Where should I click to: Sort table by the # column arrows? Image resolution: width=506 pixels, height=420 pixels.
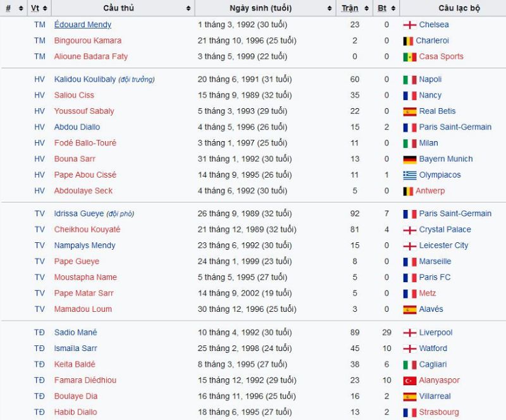coord(21,8)
